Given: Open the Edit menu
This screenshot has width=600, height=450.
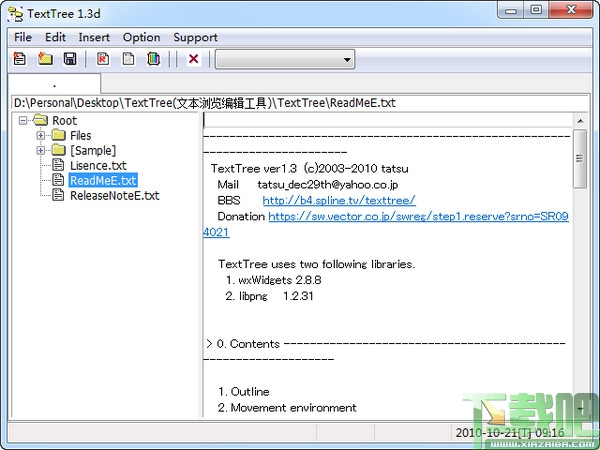Looking at the screenshot, I should pyautogui.click(x=55, y=37).
